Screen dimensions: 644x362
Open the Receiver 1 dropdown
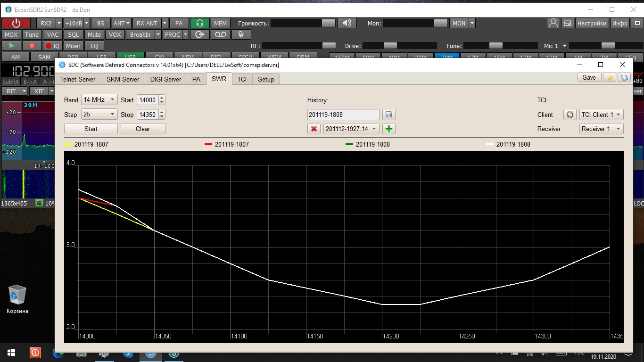602,129
